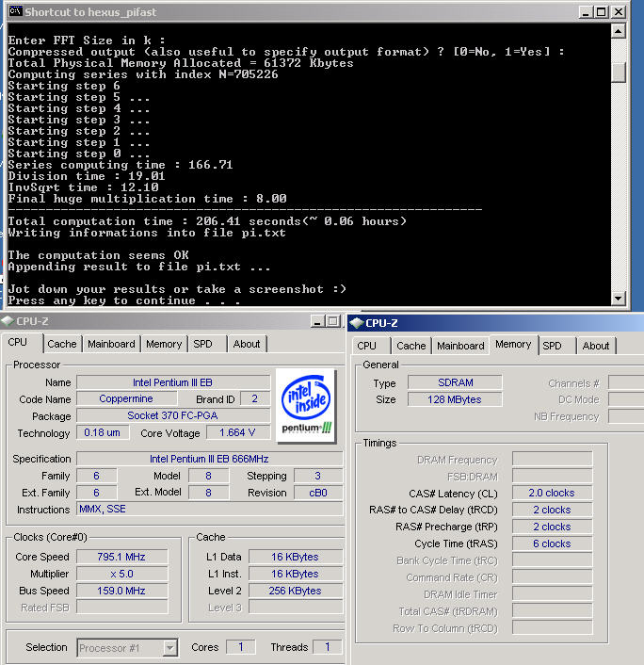
Task: Click the tRCD value '2 clocks'
Action: pyautogui.click(x=552, y=510)
